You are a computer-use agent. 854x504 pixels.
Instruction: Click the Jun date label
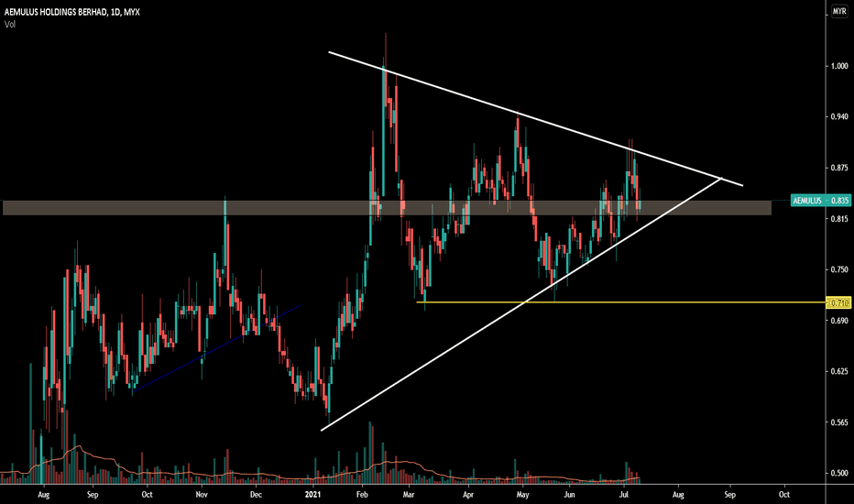[569, 495]
